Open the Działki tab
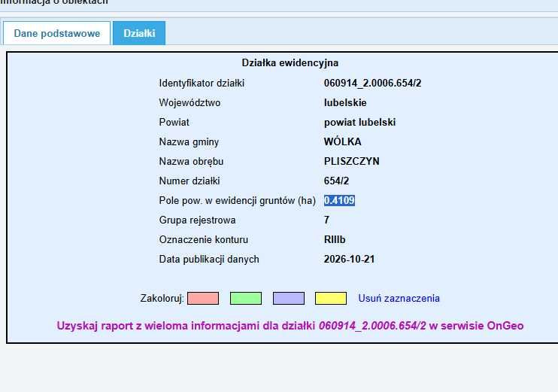Viewport: 558px width, 392px height. pyautogui.click(x=139, y=33)
